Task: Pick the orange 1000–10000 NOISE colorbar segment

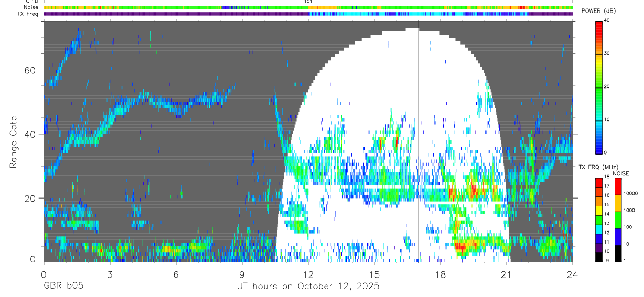Action: [x=618, y=203]
